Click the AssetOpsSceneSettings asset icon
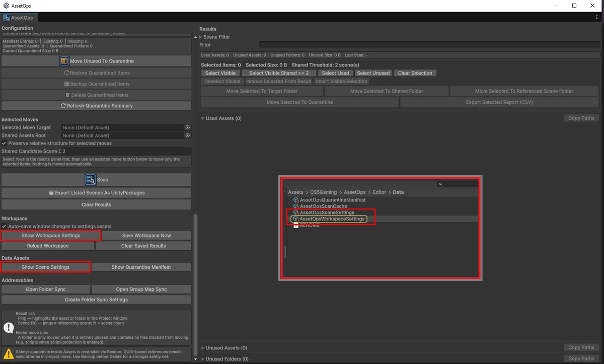 click(296, 212)
